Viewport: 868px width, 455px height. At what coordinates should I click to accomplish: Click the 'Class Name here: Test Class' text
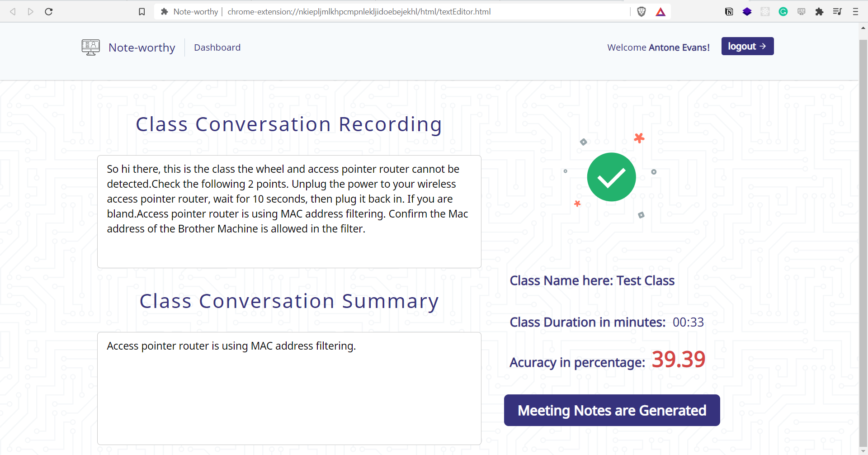point(592,280)
